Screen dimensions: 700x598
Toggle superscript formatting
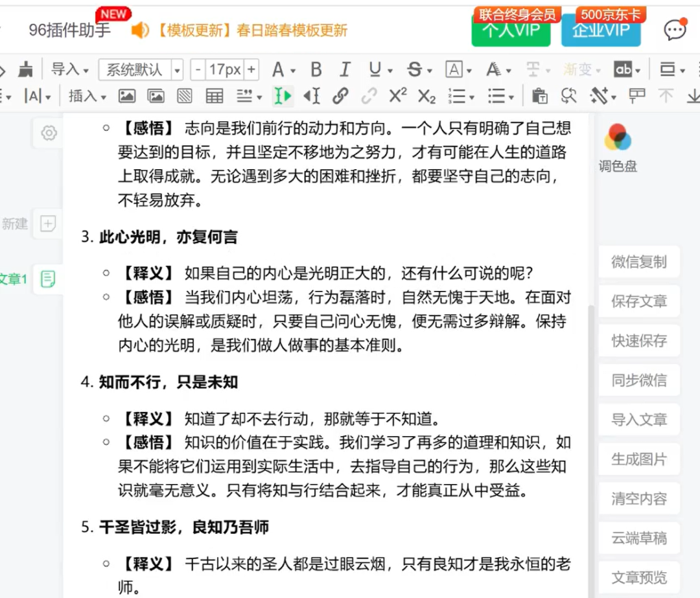click(x=398, y=95)
